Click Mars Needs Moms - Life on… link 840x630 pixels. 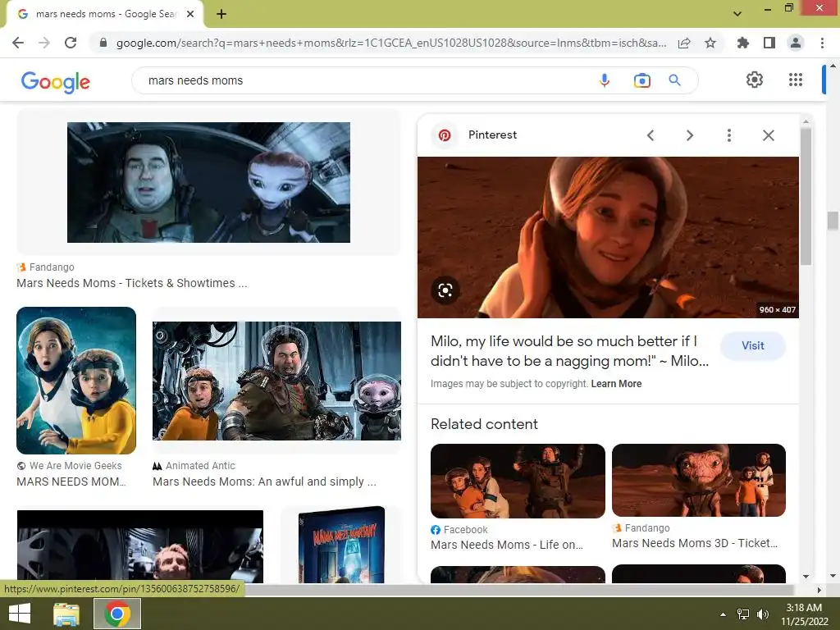[507, 545]
